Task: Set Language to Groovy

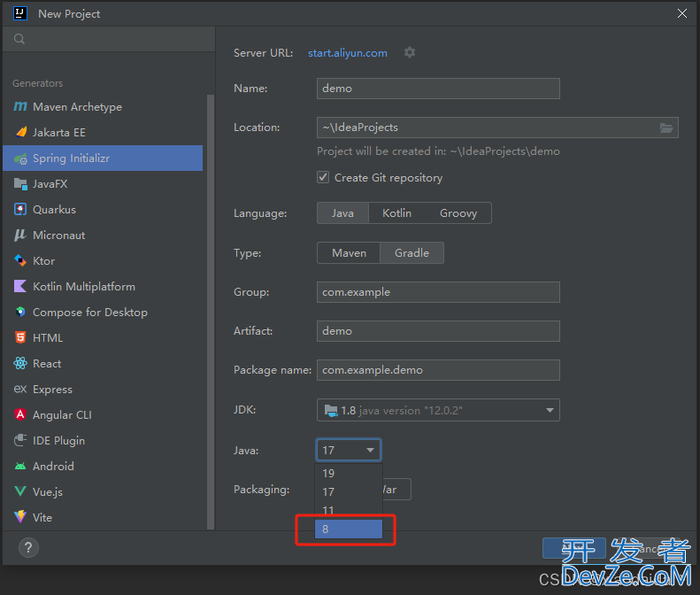Action: [458, 213]
